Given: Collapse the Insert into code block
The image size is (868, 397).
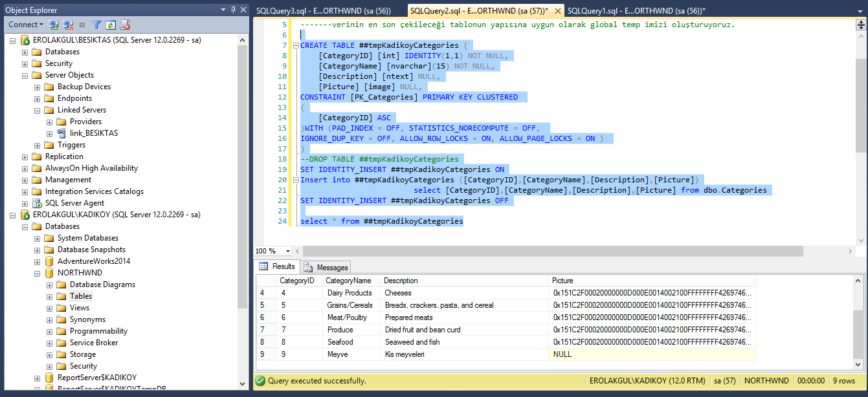Looking at the screenshot, I should 296,180.
